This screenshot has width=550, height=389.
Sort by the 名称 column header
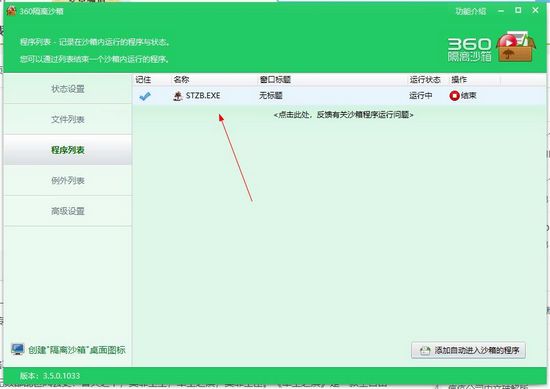click(x=181, y=80)
